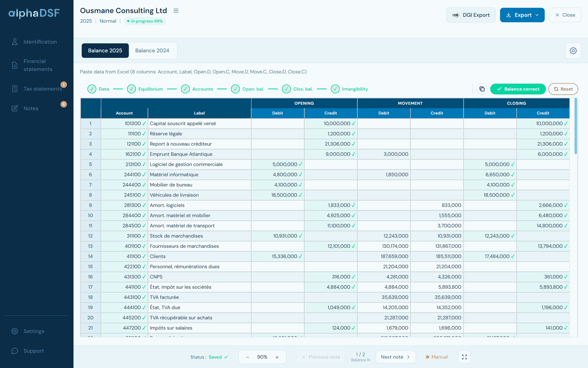Viewport: 588px width, 368px height.
Task: Switch to Balance 2025 tab
Action: [x=105, y=51]
